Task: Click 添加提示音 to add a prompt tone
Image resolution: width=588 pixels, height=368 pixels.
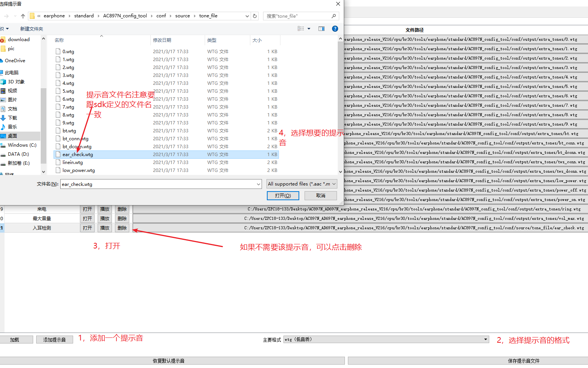Action: pyautogui.click(x=54, y=339)
